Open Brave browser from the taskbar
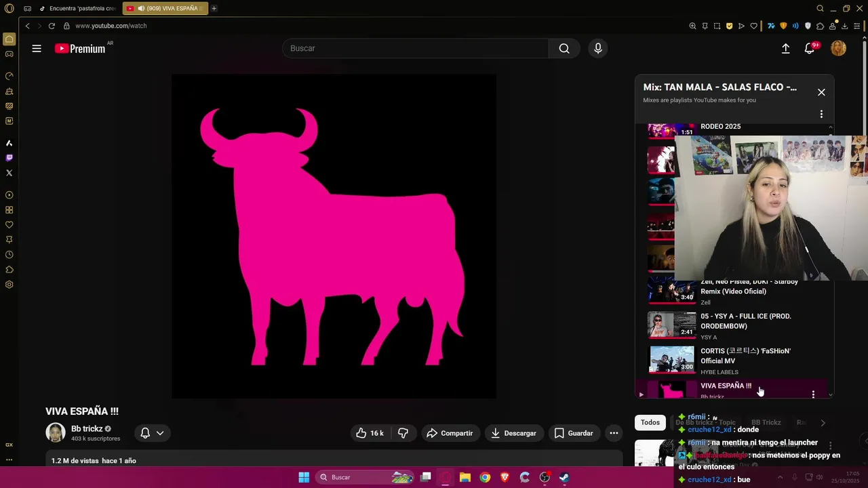Image resolution: width=868 pixels, height=488 pixels. click(505, 477)
